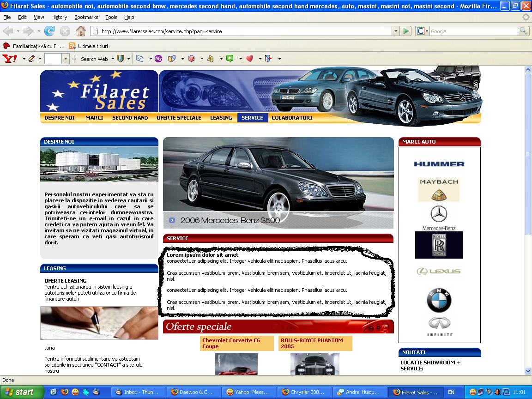Go to the Home page icon
532x399 pixels.
coord(80,31)
